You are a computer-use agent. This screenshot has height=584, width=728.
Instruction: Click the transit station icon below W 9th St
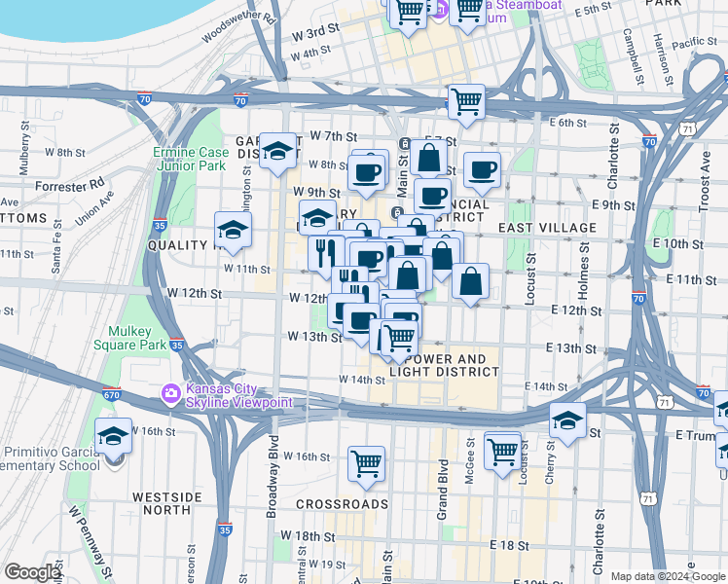tap(396, 213)
